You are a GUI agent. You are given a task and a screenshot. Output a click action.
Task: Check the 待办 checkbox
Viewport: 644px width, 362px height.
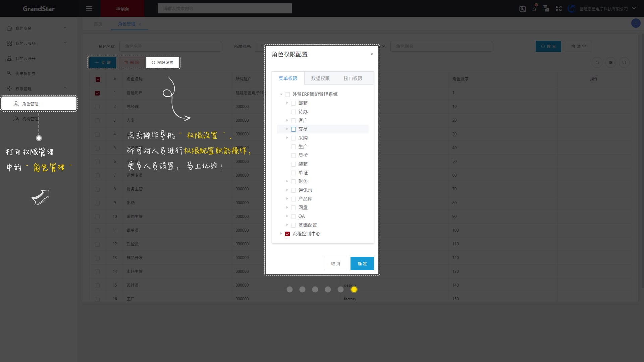click(x=293, y=112)
